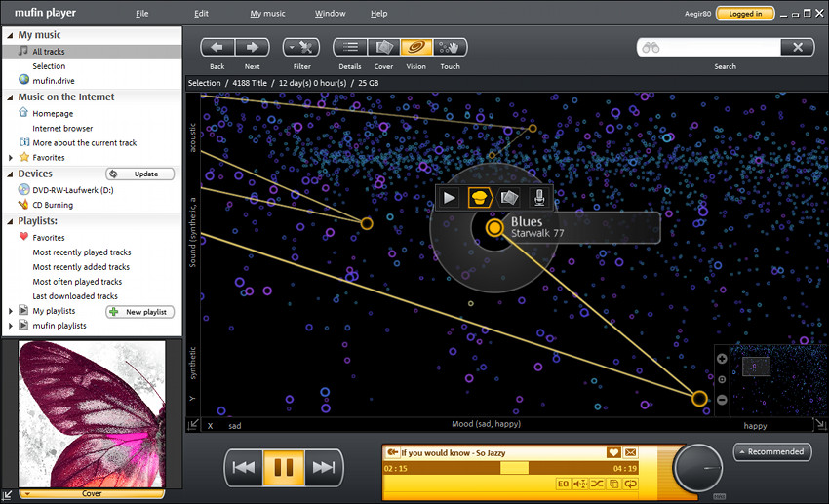Screen dimensions: 829x504
Task: Open the Help menu
Action: pos(378,14)
